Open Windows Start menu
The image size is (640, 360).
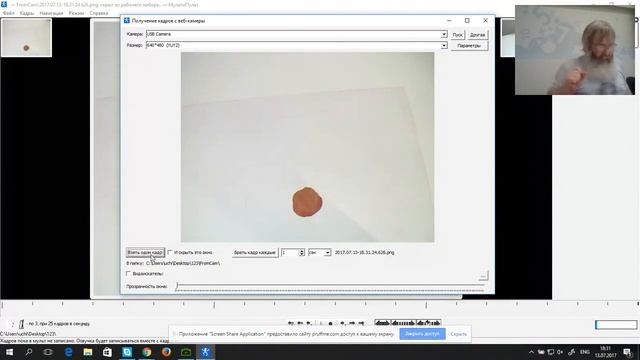point(9,352)
